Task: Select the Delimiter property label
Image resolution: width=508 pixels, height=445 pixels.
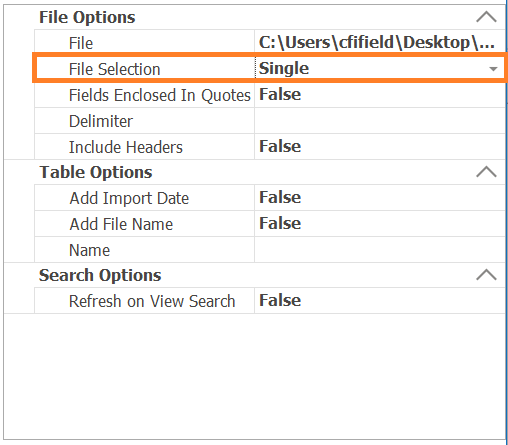Action: coord(101,121)
